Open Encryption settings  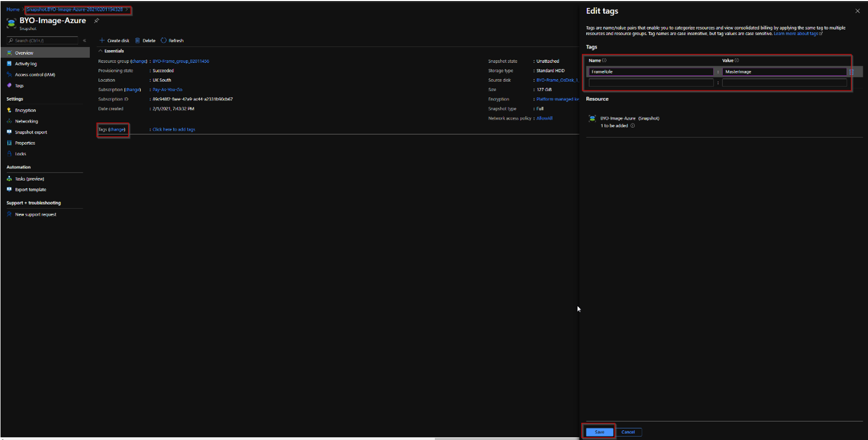25,110
